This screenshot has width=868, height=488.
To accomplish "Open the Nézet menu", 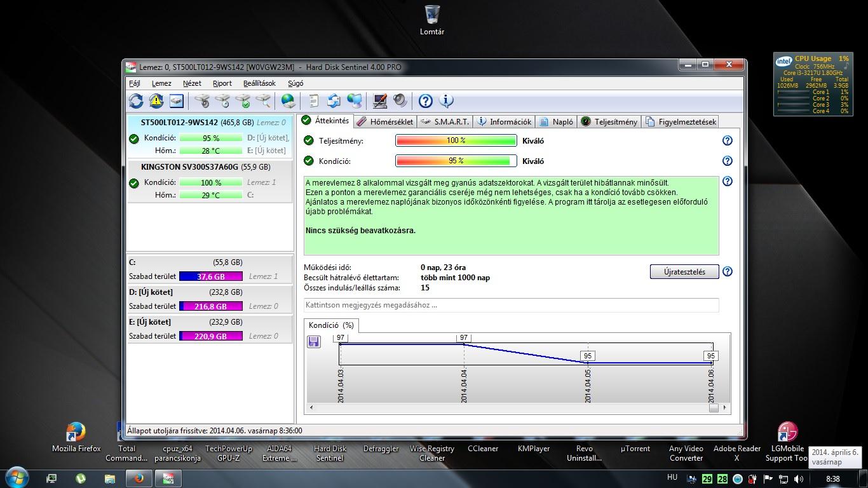I will [192, 83].
